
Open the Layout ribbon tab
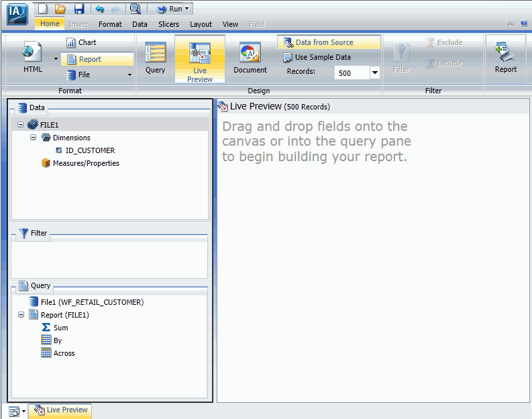click(201, 24)
